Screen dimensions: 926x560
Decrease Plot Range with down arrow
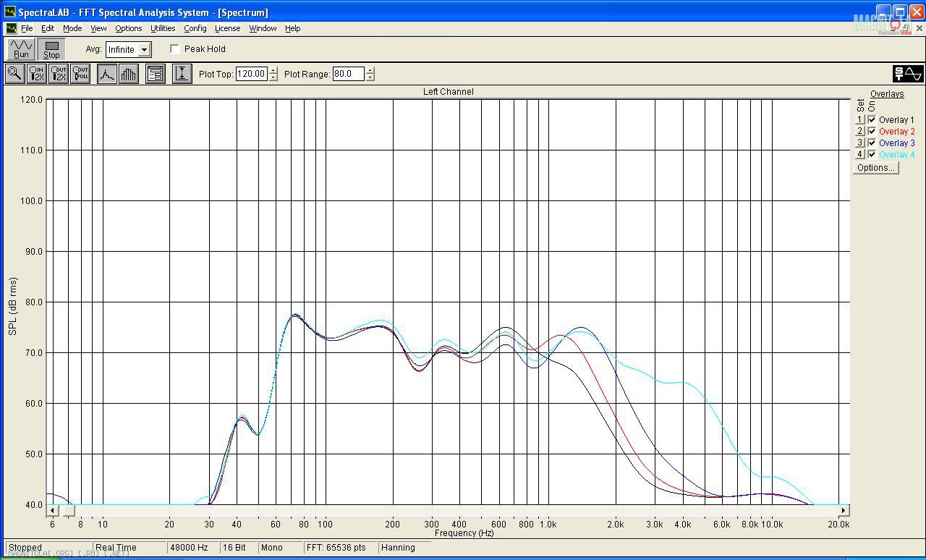[370, 77]
